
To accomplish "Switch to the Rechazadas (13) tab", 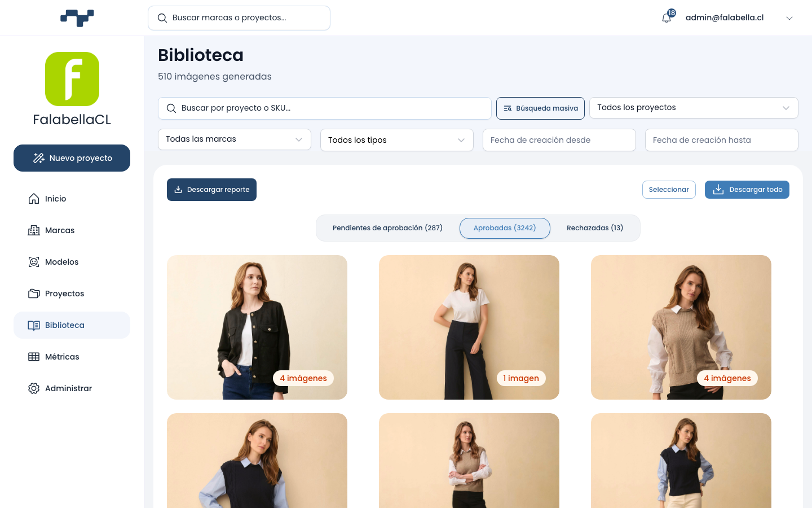I will 595,228.
